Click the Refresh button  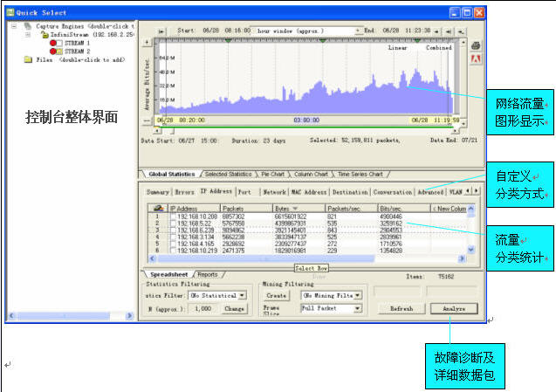[x=402, y=309]
